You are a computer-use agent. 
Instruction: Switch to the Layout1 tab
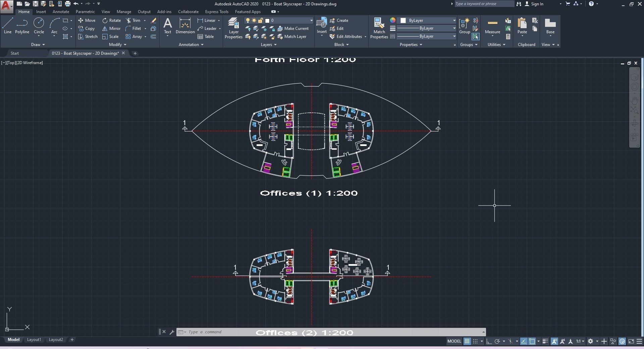tap(34, 340)
